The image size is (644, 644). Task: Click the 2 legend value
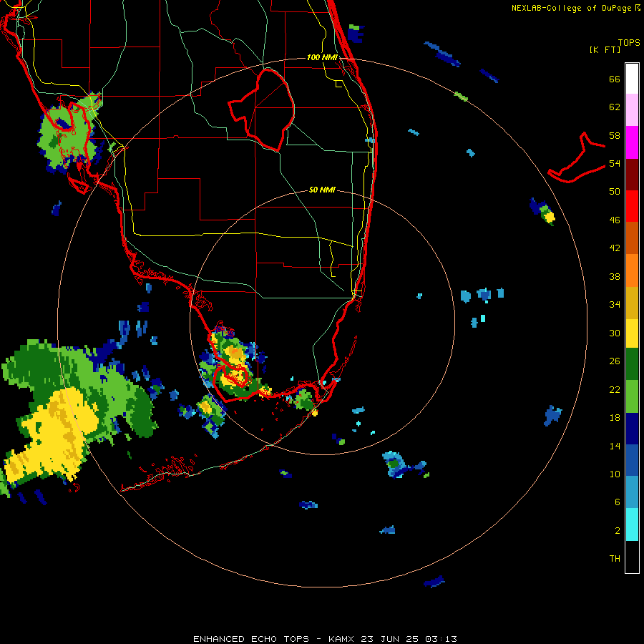[x=618, y=531]
